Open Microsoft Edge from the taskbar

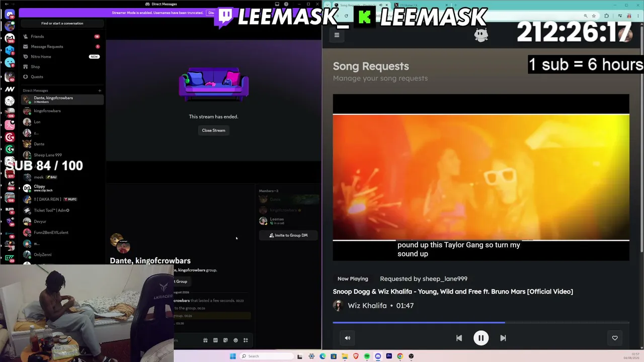323,356
